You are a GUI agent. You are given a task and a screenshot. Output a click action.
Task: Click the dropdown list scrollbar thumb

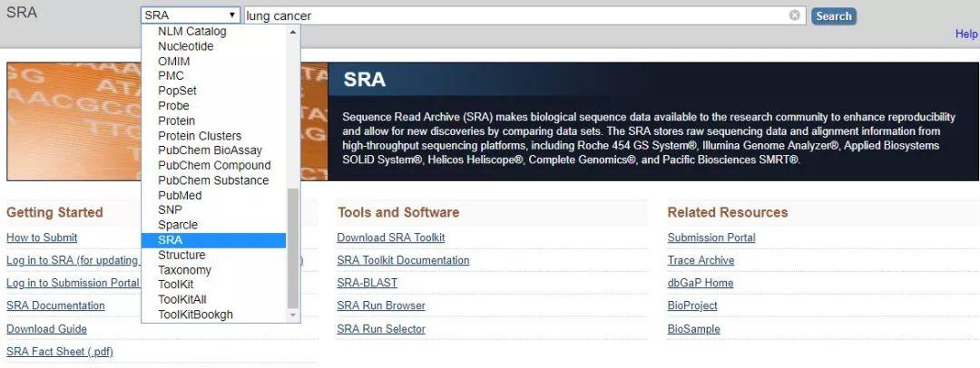(293, 248)
